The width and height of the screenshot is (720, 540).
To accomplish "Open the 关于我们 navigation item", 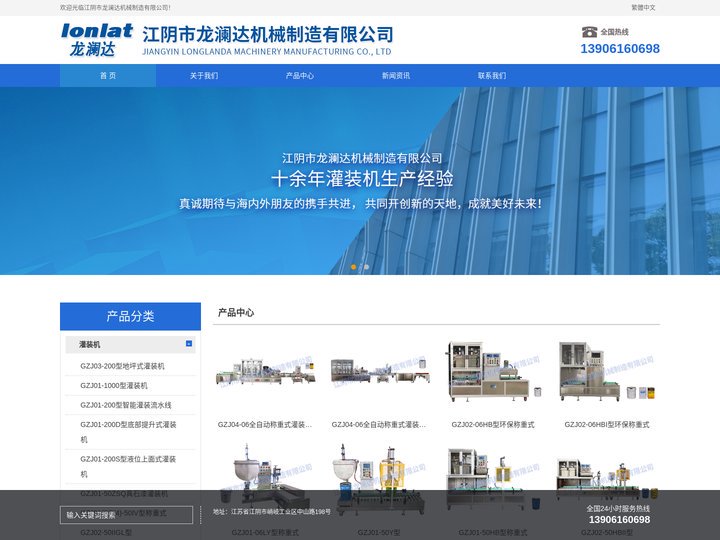I will pyautogui.click(x=204, y=76).
